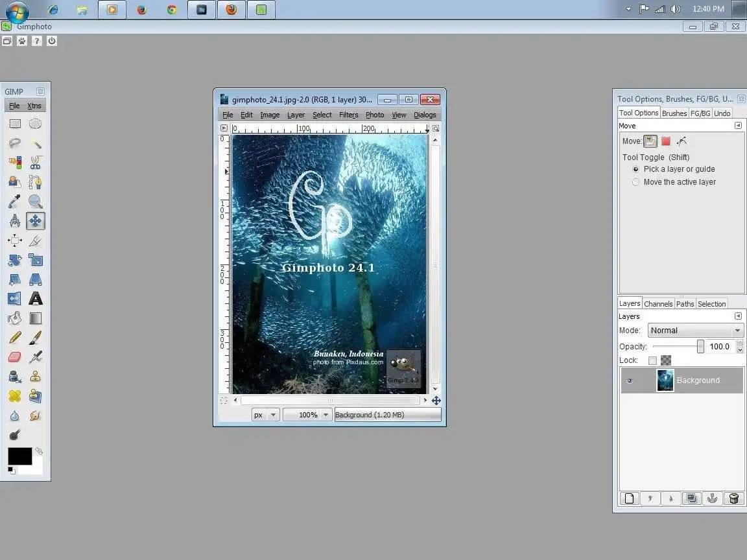Select 'Move the active layer' radio option

[x=635, y=182]
